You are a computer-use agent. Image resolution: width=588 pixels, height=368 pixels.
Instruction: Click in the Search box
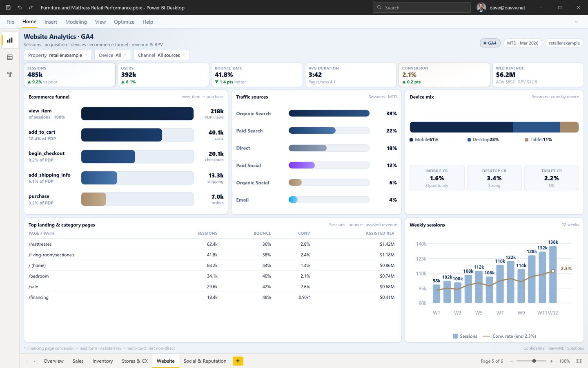tap(422, 7)
